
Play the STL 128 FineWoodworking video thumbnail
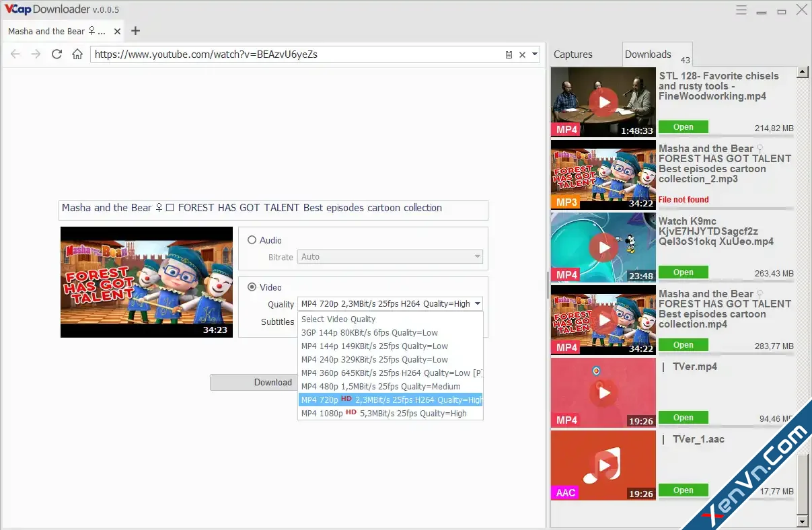603,102
